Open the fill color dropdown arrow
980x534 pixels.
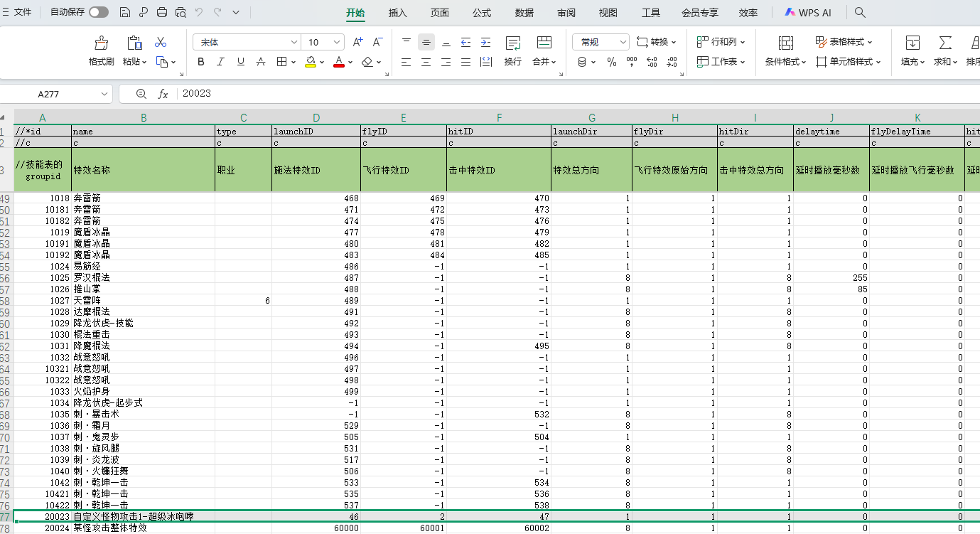(323, 62)
